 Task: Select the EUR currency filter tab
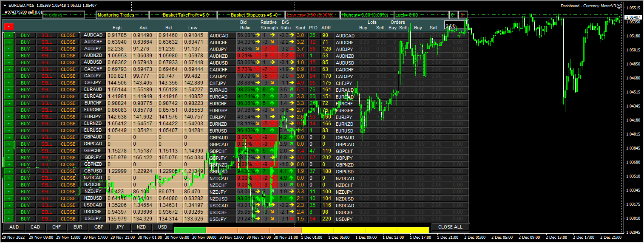point(78,227)
